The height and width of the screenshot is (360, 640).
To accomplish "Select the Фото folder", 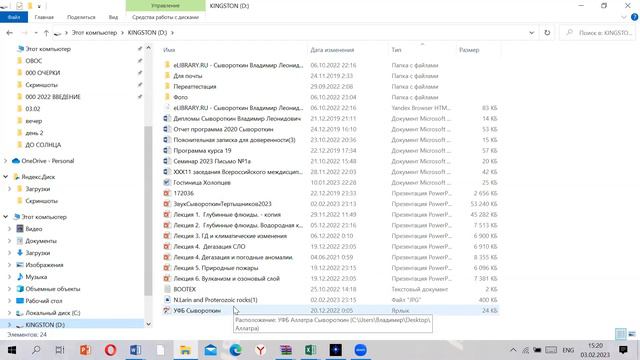I will (x=180, y=97).
